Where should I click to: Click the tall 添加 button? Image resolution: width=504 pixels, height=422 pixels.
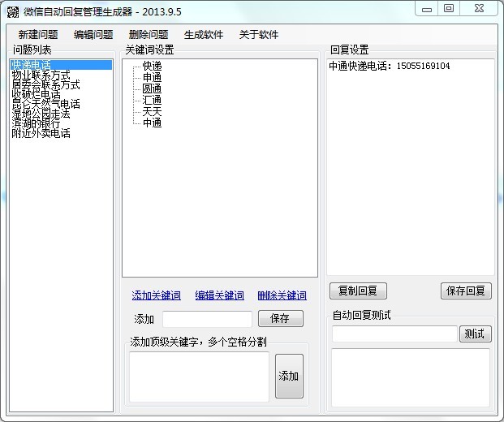[289, 376]
